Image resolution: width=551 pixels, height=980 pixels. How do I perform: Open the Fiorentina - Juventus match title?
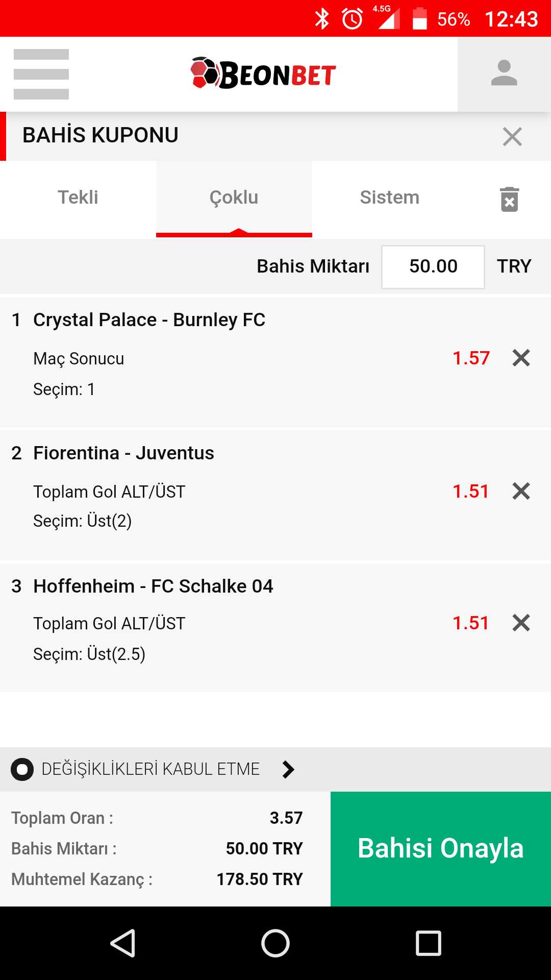click(124, 453)
